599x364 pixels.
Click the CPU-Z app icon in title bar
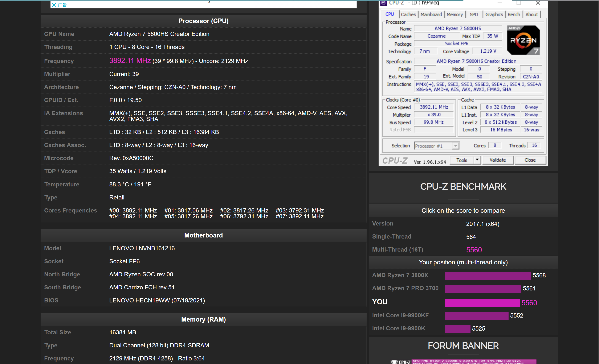(x=383, y=3)
